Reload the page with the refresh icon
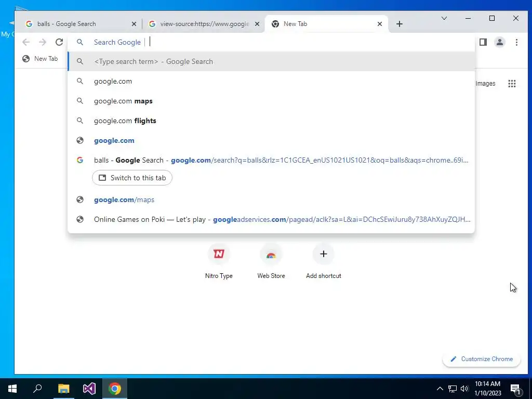532x399 pixels. tap(59, 42)
